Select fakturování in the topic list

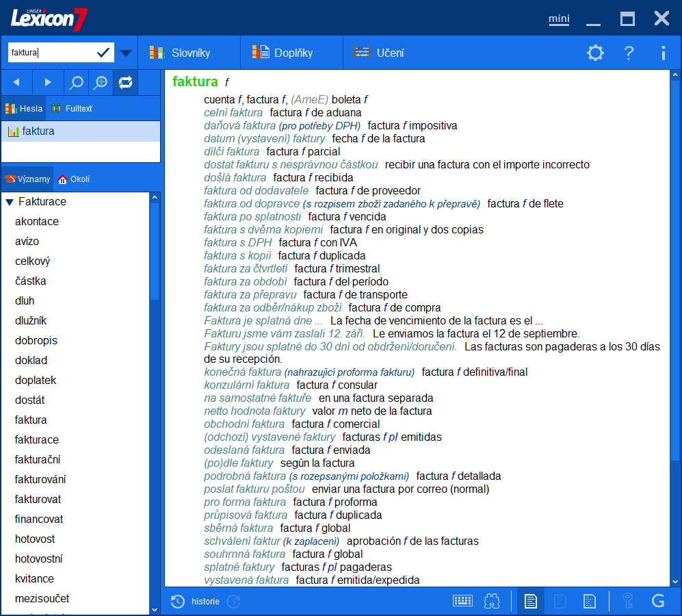coord(40,479)
